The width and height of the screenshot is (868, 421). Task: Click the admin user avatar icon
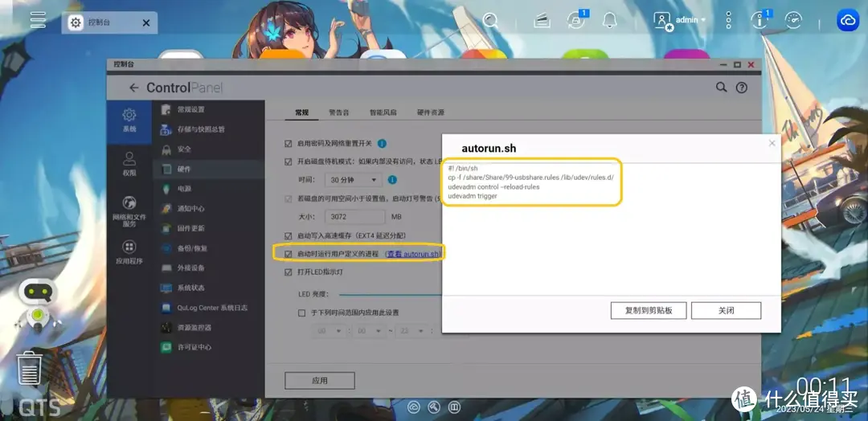click(662, 21)
